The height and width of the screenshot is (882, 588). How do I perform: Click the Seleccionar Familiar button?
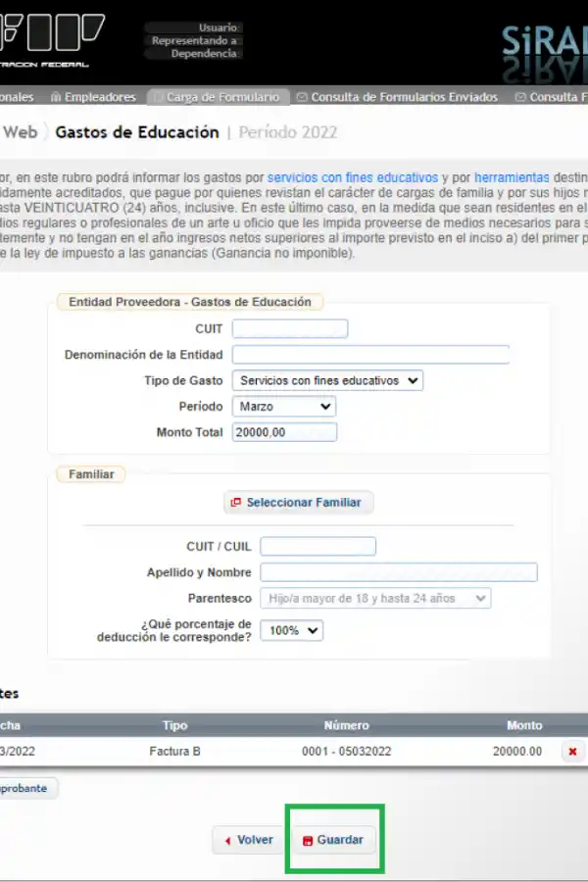coord(298,503)
